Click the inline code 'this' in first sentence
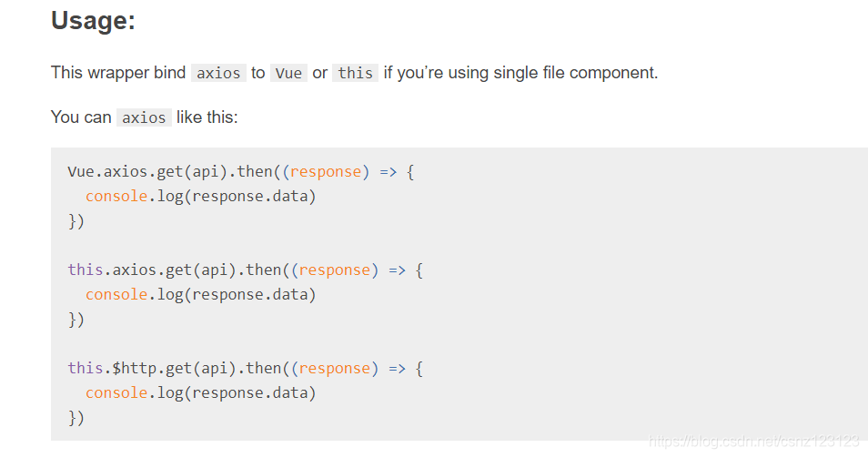The image size is (868, 458). [x=356, y=73]
